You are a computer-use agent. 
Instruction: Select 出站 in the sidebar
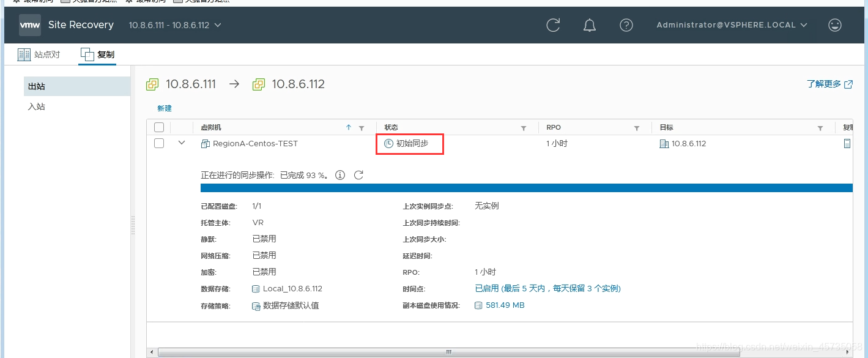tap(77, 86)
